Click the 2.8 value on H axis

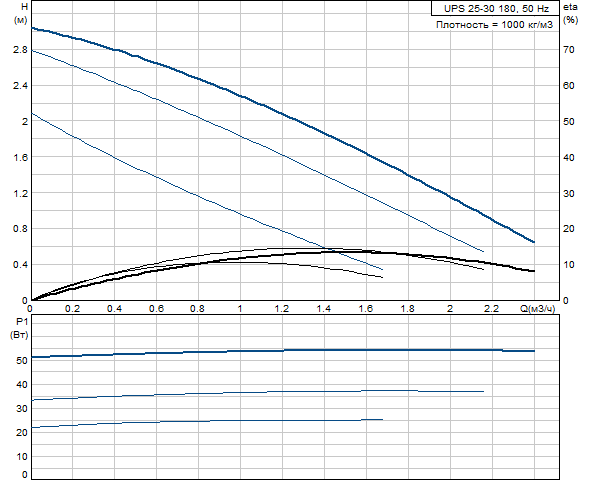20,49
